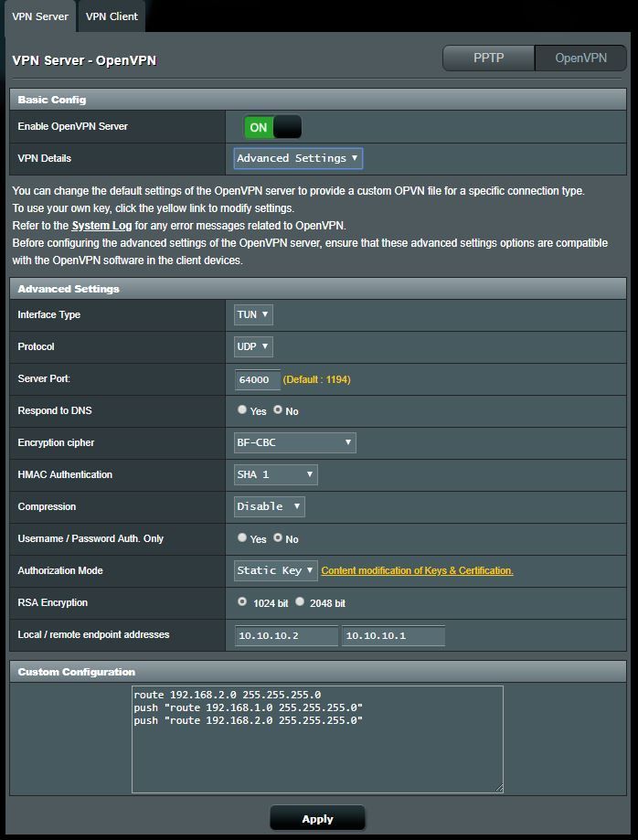
Task: Click the HMAC Authentication label
Action: [65, 474]
